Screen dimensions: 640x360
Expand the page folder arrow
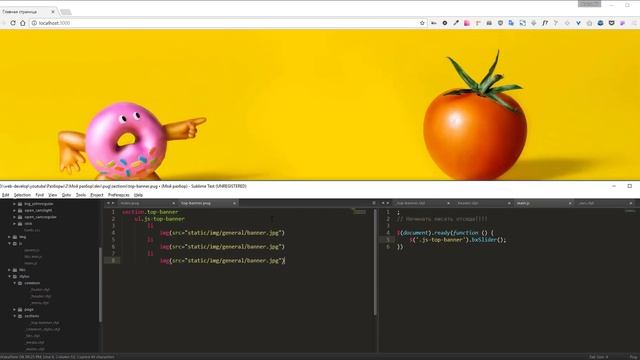[x=15, y=309]
